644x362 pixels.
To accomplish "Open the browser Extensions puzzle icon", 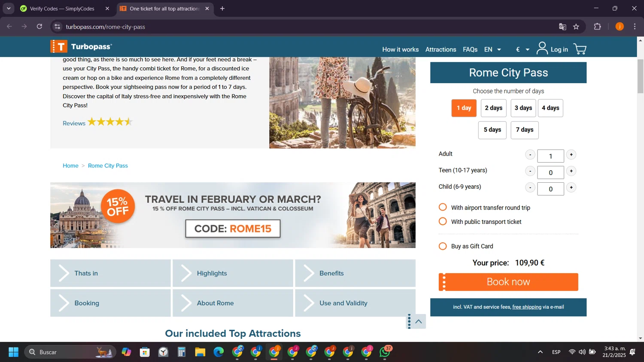I will (597, 27).
